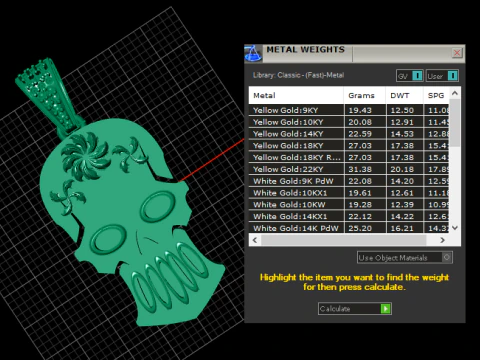The width and height of the screenshot is (480, 360).
Task: Select the White Gold:9K PdW row
Action: 349,181
